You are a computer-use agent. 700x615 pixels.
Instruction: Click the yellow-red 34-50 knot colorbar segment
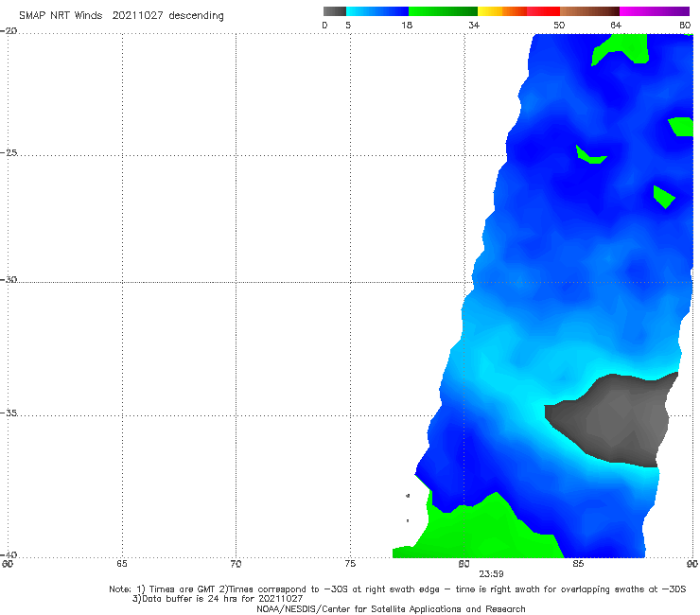tap(518, 11)
